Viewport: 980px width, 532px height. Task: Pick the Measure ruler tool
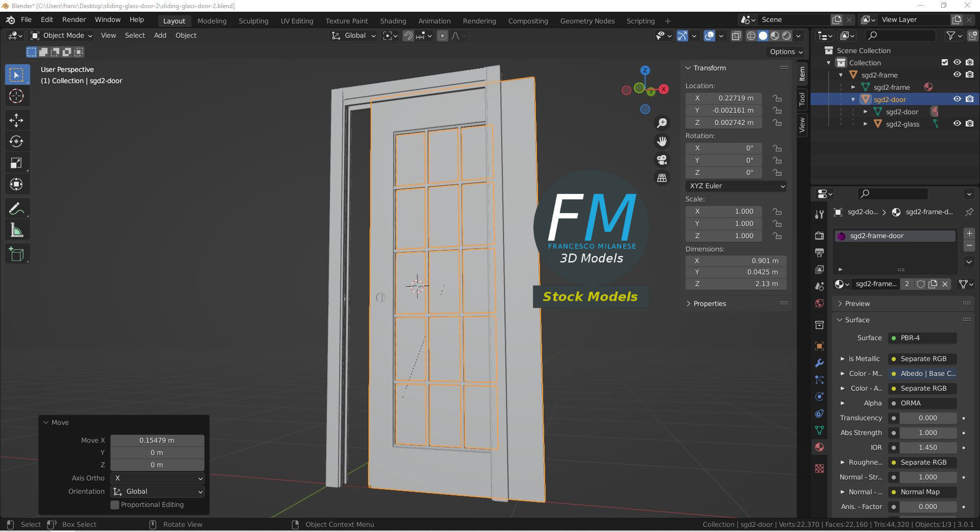pyautogui.click(x=16, y=230)
